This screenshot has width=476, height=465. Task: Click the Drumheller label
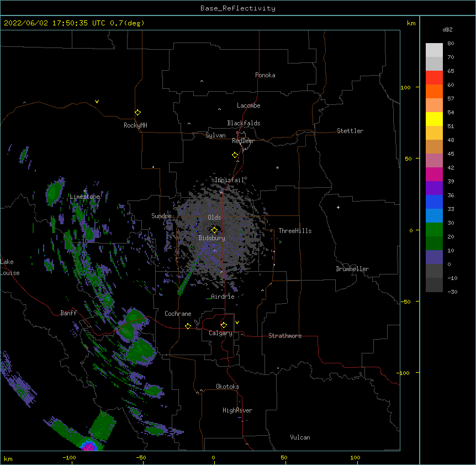(352, 269)
